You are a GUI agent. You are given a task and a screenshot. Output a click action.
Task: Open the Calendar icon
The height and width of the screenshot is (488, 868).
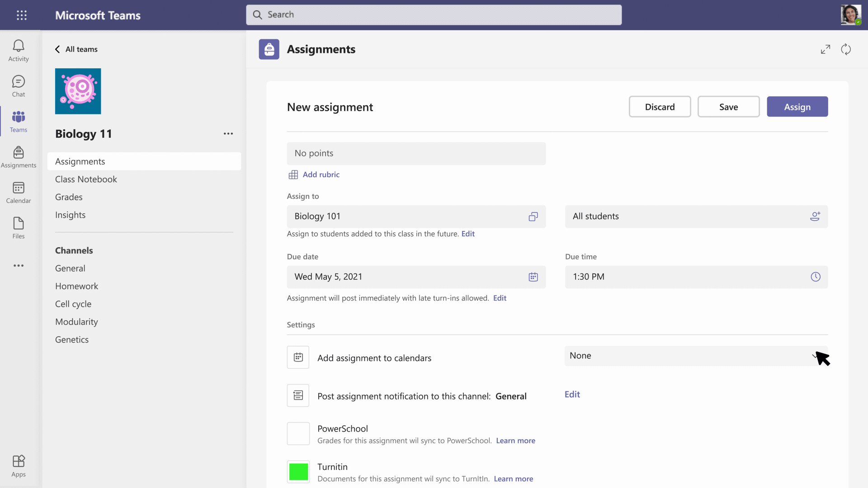(x=18, y=192)
